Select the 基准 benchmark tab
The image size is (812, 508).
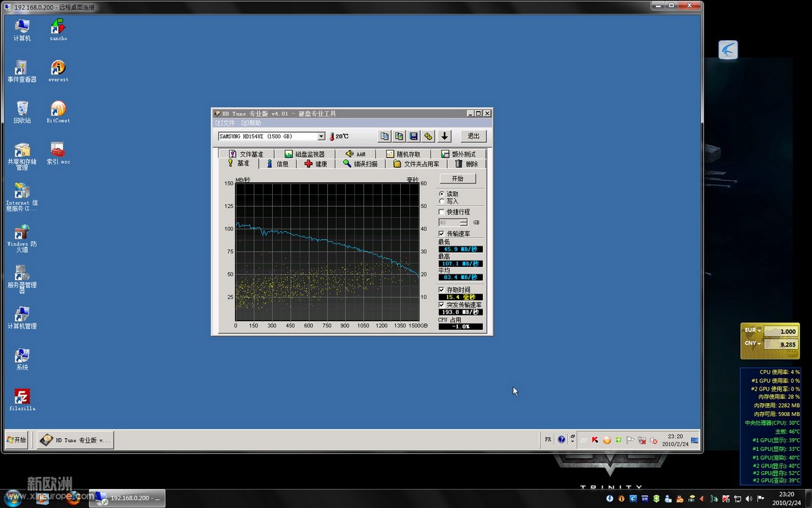pos(239,163)
